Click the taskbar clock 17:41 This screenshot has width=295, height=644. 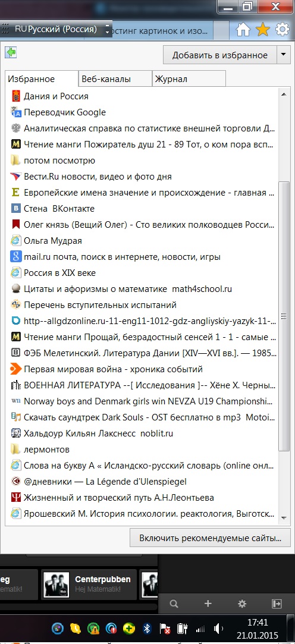pyautogui.click(x=257, y=622)
